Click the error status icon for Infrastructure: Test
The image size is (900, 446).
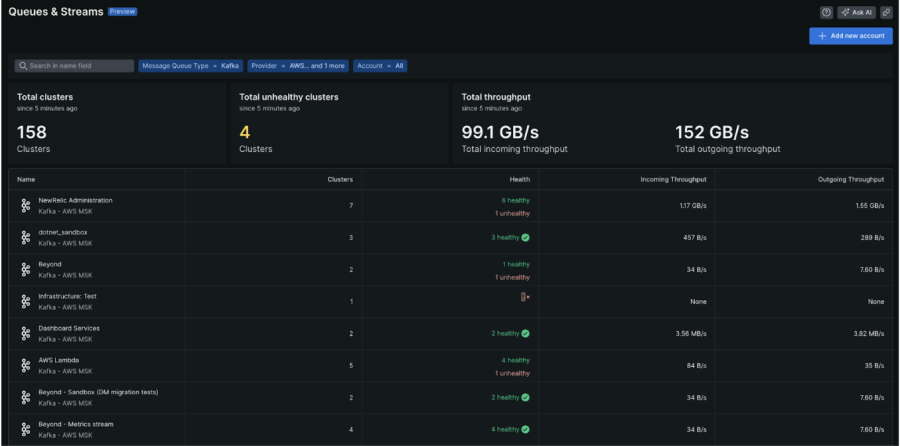click(x=524, y=297)
